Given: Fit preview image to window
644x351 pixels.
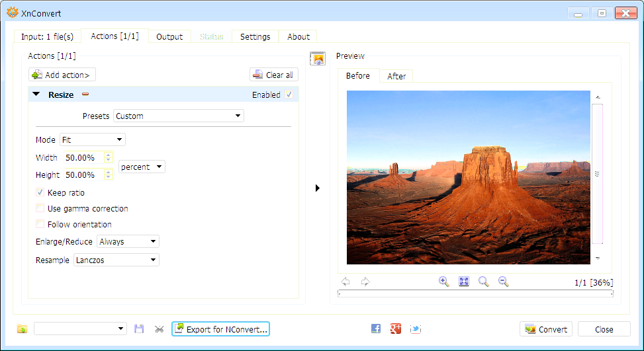Looking at the screenshot, I should [x=464, y=282].
